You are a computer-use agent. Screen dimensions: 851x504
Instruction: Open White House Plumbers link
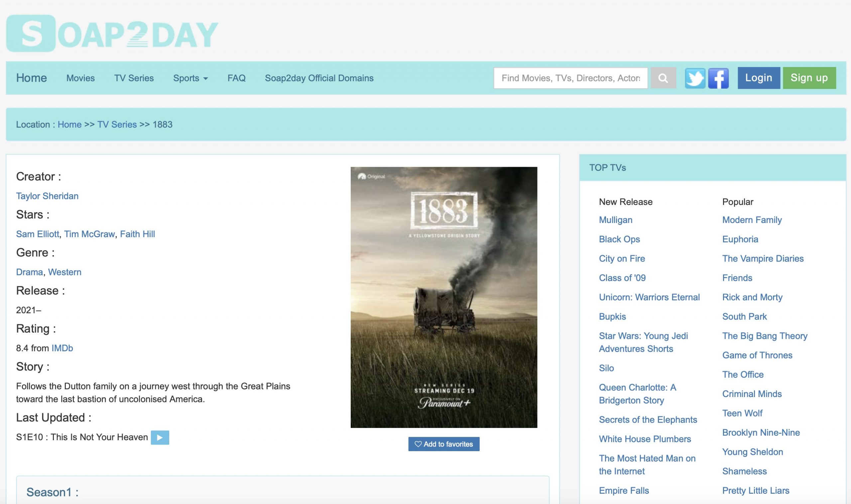pyautogui.click(x=645, y=440)
